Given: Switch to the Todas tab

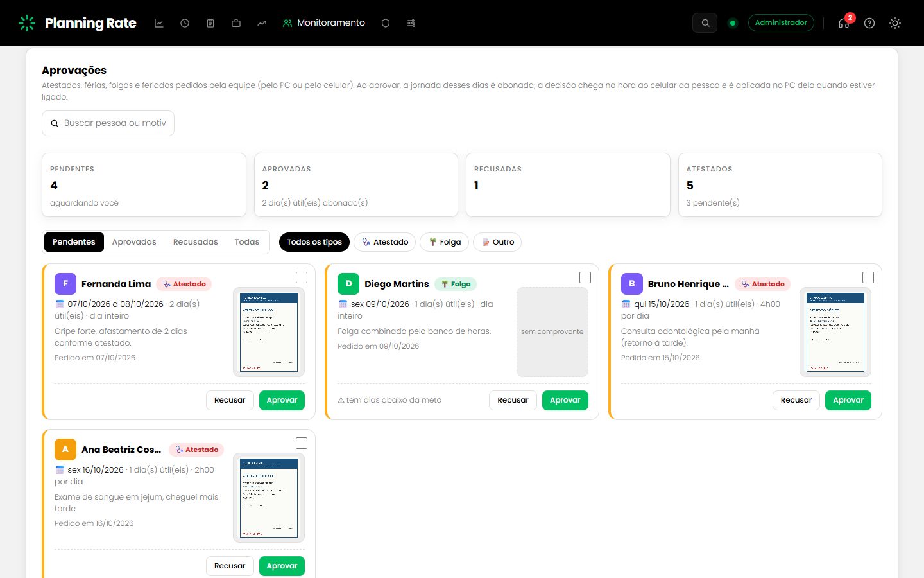Looking at the screenshot, I should point(247,242).
